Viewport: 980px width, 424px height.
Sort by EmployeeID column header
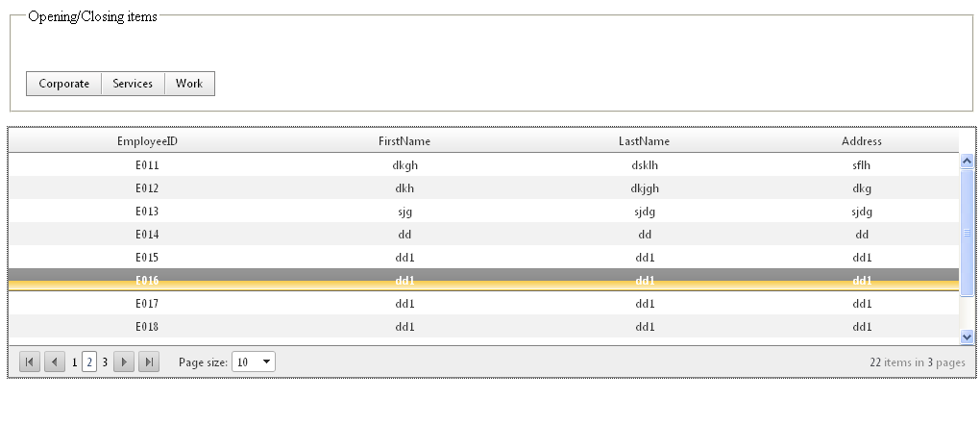tap(147, 141)
